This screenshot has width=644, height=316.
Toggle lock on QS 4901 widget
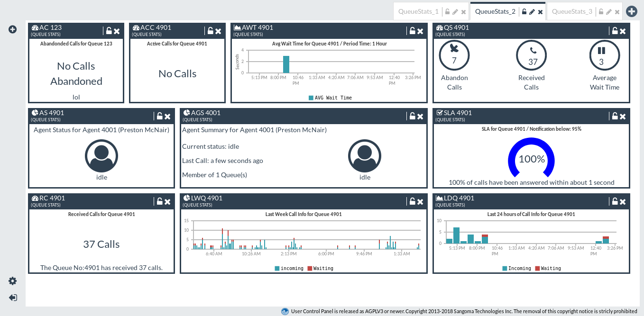[x=615, y=31]
